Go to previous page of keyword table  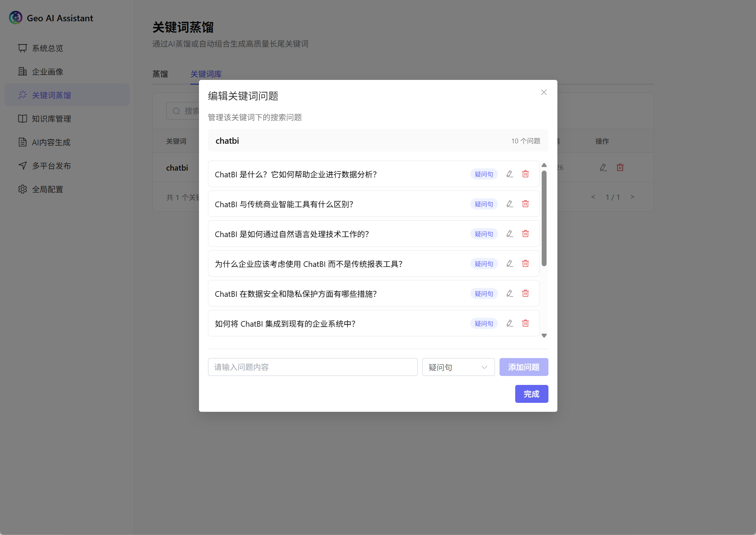pos(593,197)
